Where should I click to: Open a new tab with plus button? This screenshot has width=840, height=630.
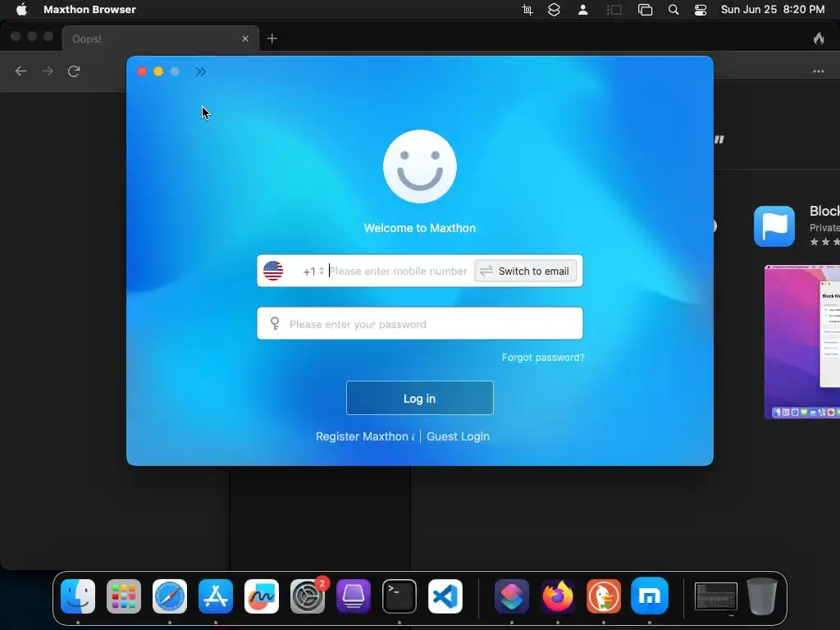point(272,39)
